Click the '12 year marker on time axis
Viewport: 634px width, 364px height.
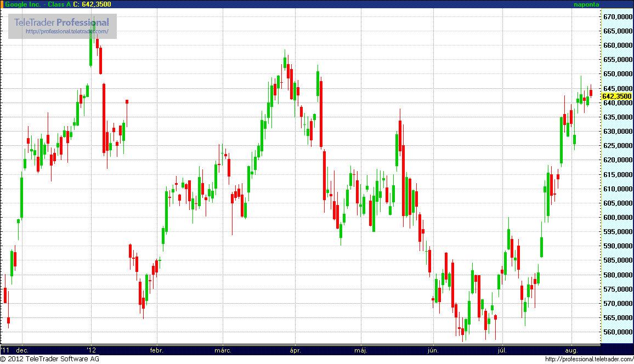[92, 350]
